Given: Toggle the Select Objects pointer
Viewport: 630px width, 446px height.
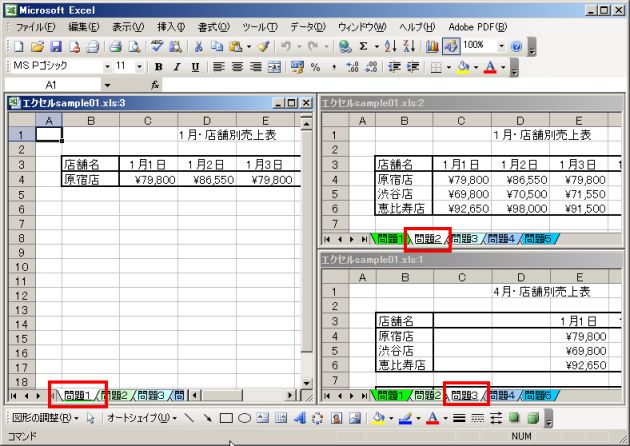Looking at the screenshot, I should (91, 418).
